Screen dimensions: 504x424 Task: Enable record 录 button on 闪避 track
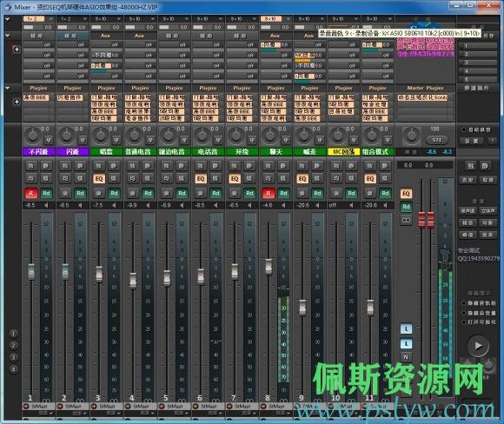coord(65,193)
